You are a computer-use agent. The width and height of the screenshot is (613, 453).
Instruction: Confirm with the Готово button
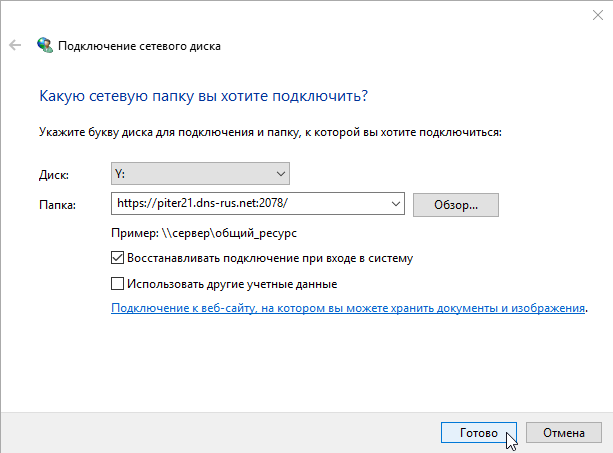tap(478, 434)
